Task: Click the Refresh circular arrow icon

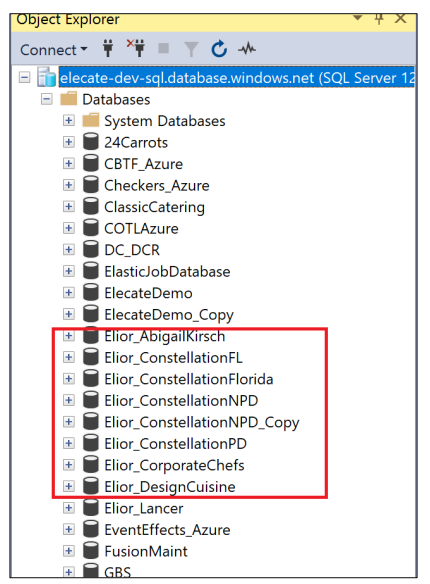Action: [x=219, y=49]
